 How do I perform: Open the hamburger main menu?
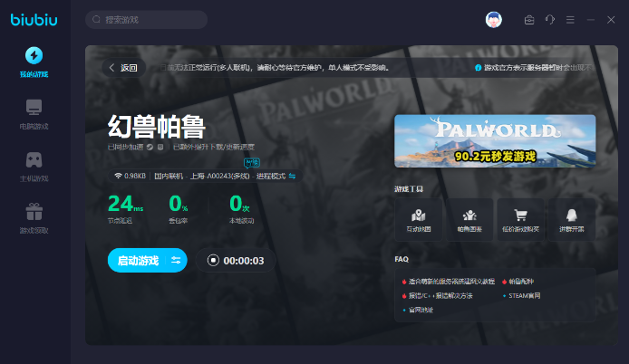pyautogui.click(x=570, y=19)
